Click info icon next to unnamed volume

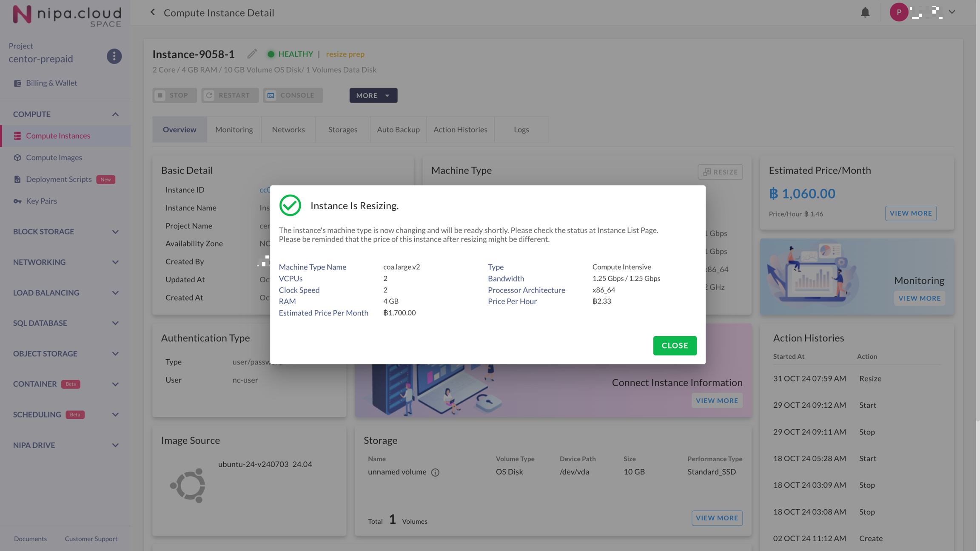tap(435, 472)
